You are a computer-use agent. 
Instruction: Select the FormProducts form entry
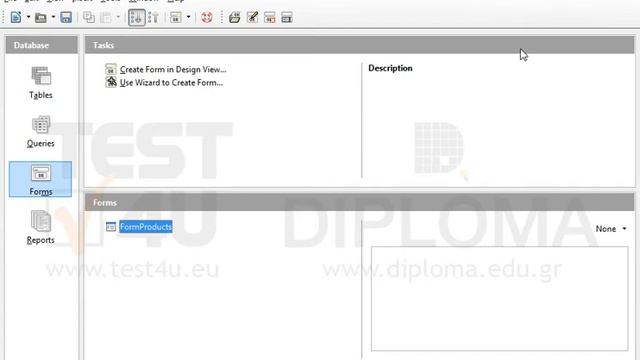click(x=146, y=227)
